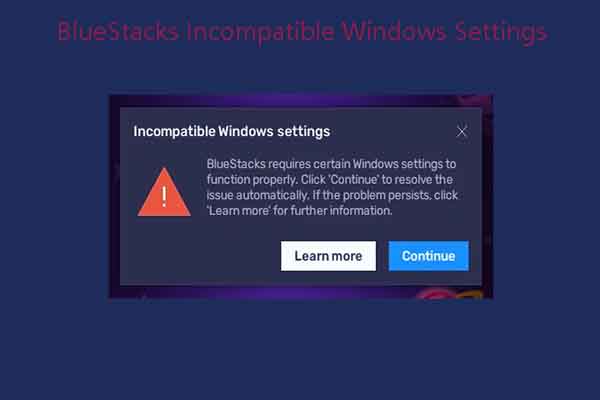Click the red warning triangle icon
Screen dimensions: 600x400
click(x=164, y=192)
